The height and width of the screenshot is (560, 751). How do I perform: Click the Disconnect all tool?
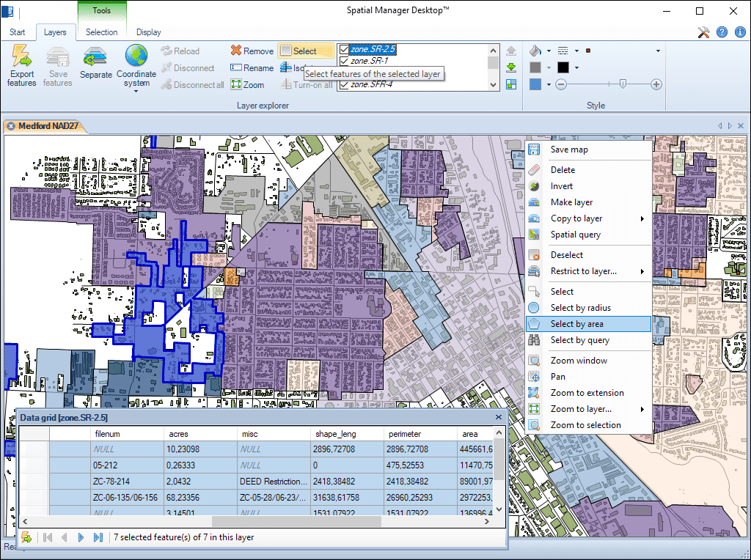193,85
